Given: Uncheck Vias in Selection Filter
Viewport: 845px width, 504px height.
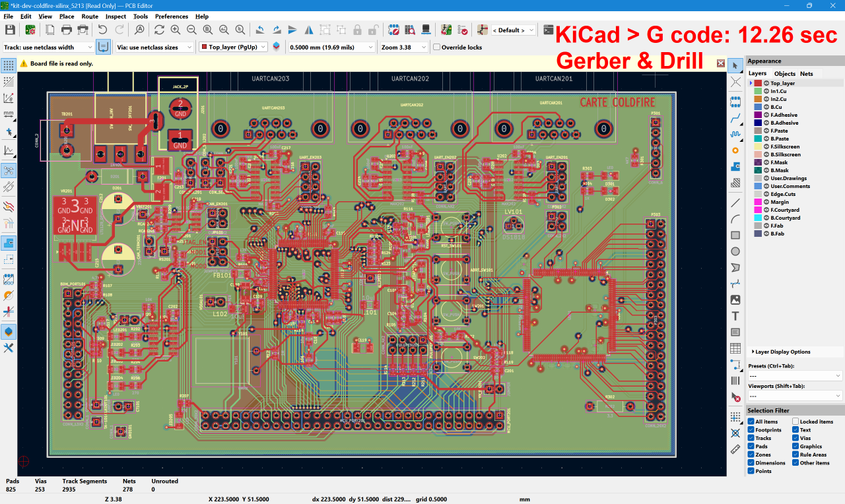Looking at the screenshot, I should (795, 438).
